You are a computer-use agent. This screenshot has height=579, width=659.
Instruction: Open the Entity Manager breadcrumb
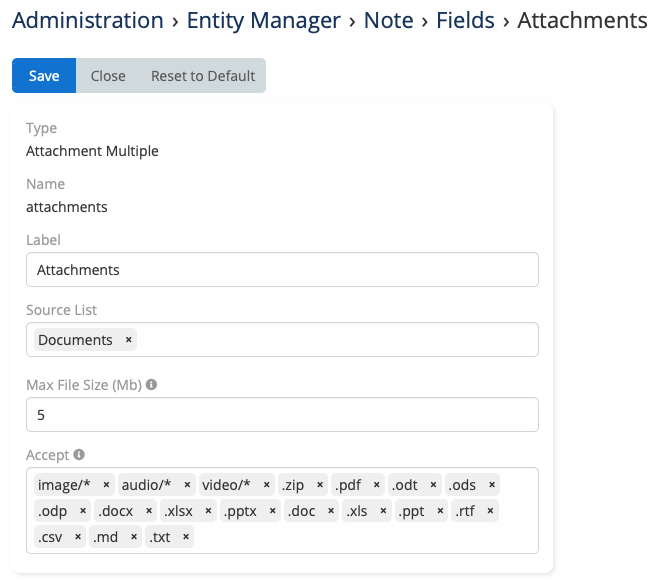(265, 21)
